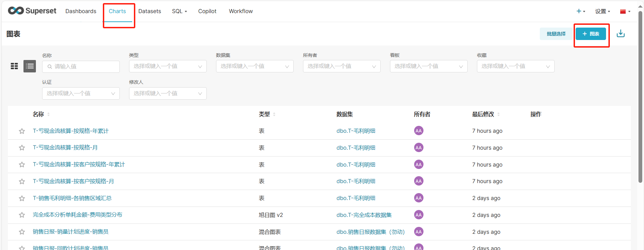The width and height of the screenshot is (644, 250).
Task: Favorite 完全成本分析单耗金额-费用类型分布 chart
Action: pos(22,215)
